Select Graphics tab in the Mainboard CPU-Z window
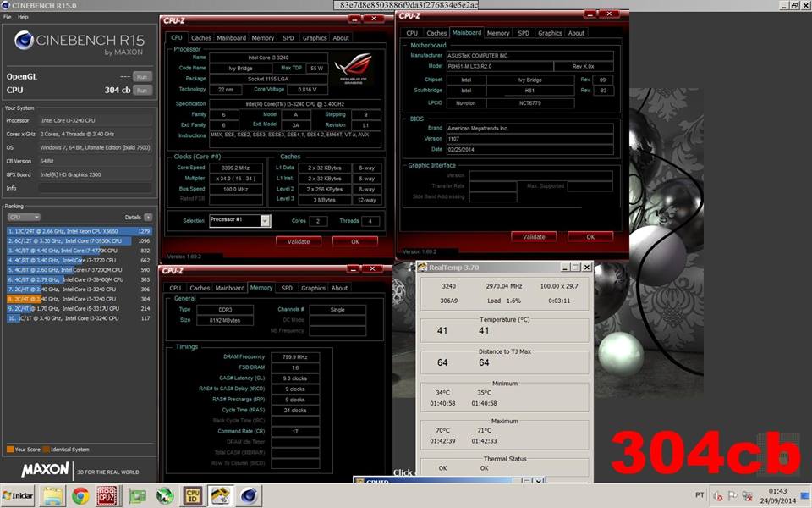Image resolution: width=812 pixels, height=508 pixels. pos(550,33)
